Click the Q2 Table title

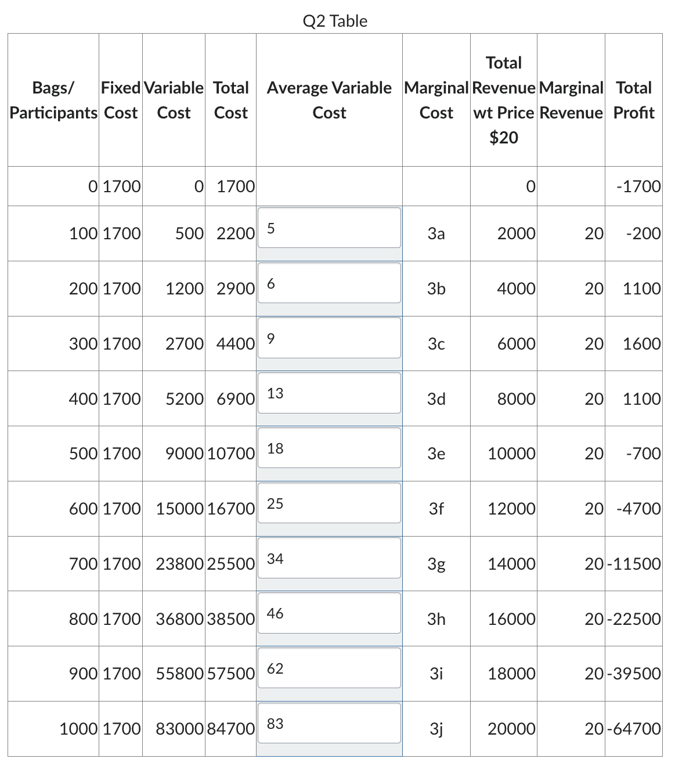[x=335, y=21]
